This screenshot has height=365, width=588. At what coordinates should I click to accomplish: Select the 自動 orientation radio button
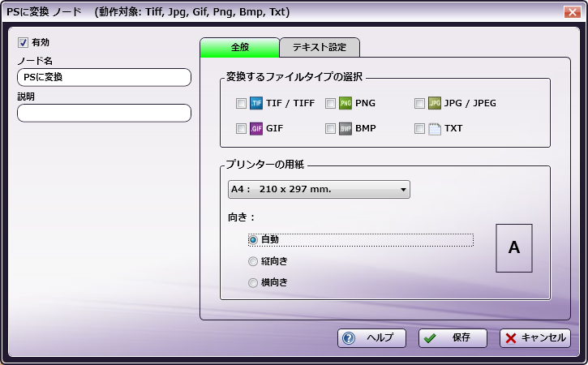[253, 240]
